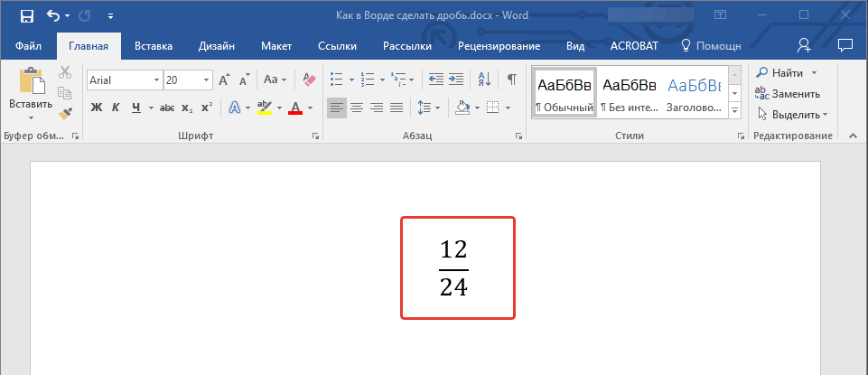868x375 pixels.
Task: Click the Format Painter brush icon
Action: 65,113
